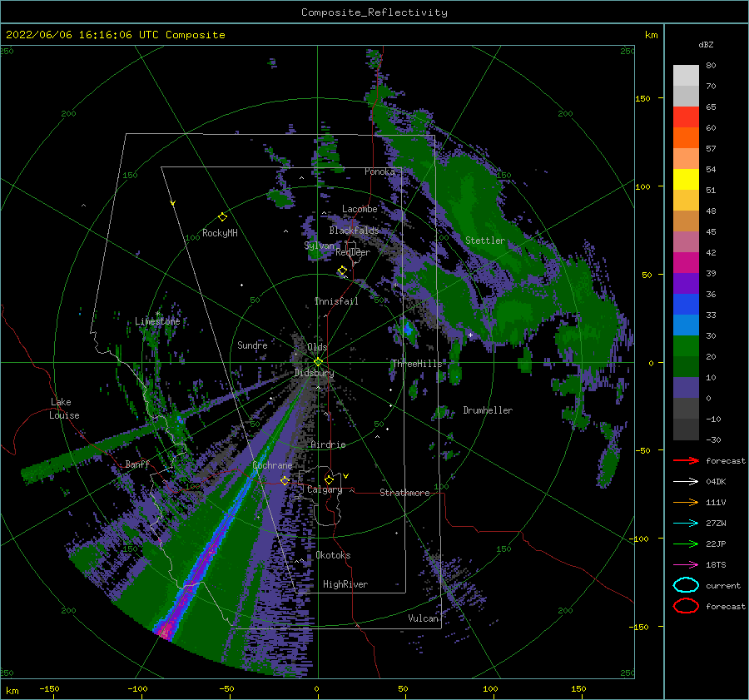Click the Stettler city label
This screenshot has width=749, height=700.
(x=485, y=241)
